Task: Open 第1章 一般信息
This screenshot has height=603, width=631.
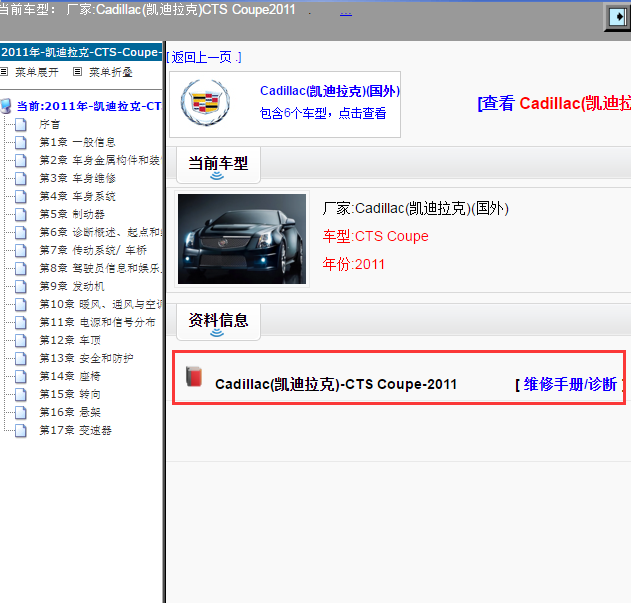Action: [77, 142]
